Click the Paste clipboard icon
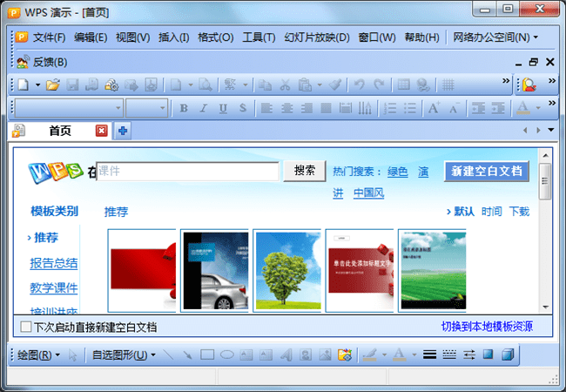The image size is (566, 392). coord(305,84)
